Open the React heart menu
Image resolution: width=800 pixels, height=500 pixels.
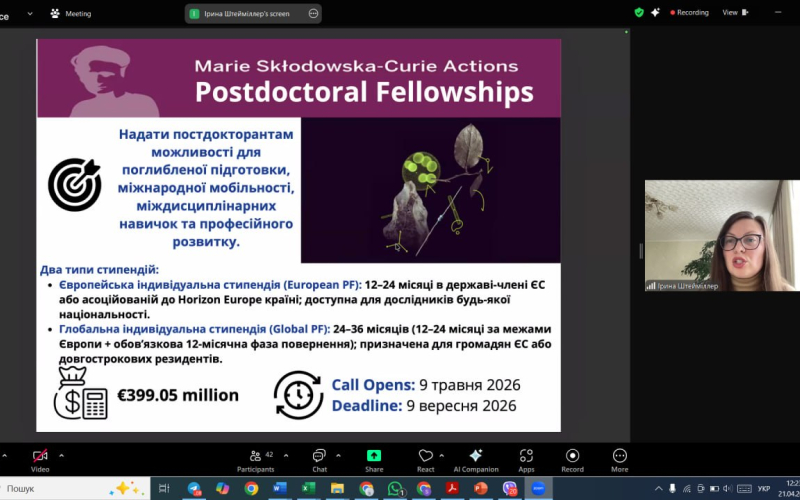(x=426, y=460)
